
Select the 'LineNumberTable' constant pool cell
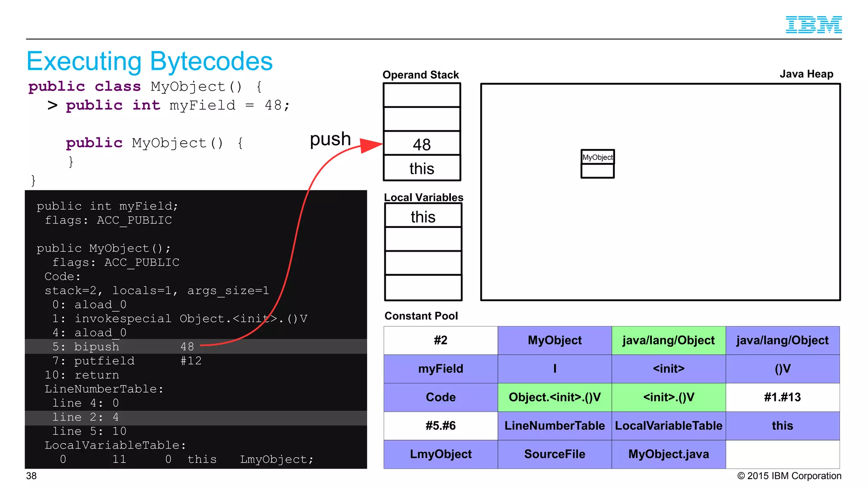coord(554,425)
